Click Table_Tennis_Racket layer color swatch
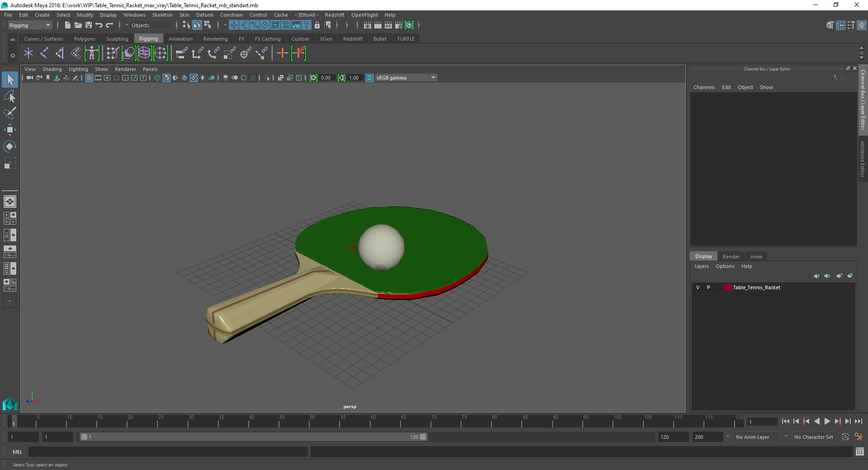 [x=728, y=287]
